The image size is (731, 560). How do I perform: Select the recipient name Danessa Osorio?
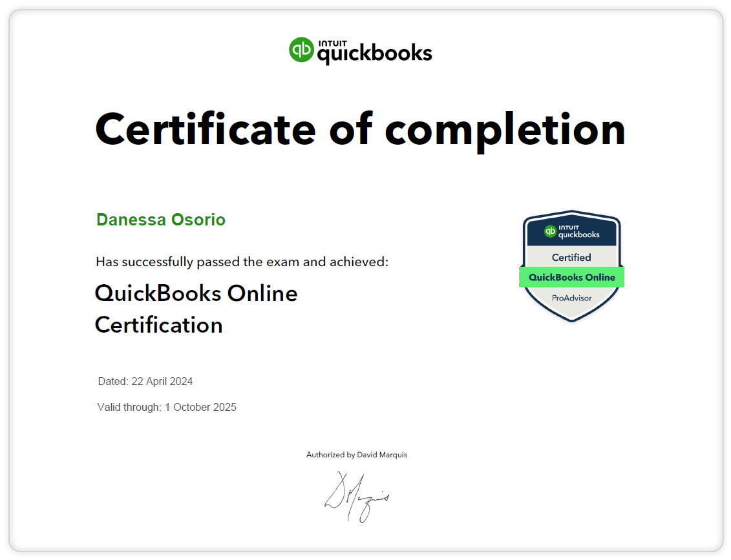pyautogui.click(x=161, y=220)
